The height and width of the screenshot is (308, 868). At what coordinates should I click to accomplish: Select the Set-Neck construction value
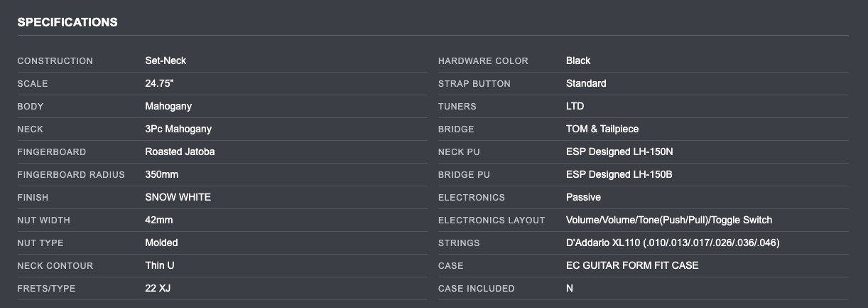click(x=166, y=61)
